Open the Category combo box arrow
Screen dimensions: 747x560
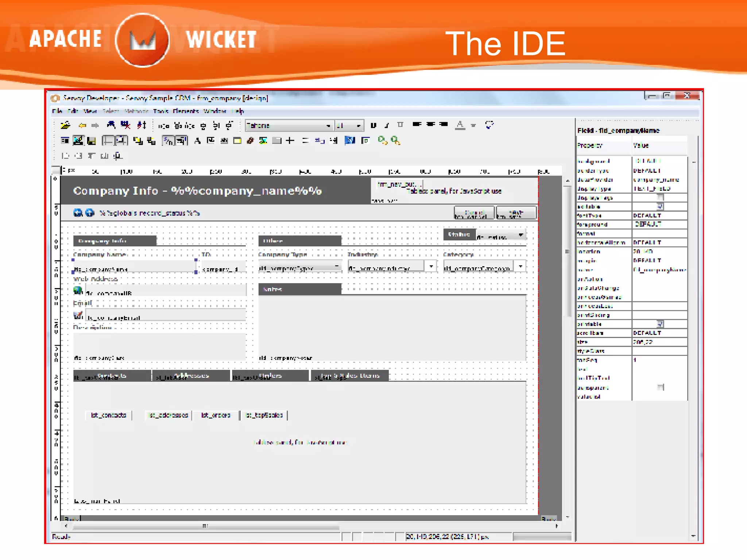pos(520,267)
